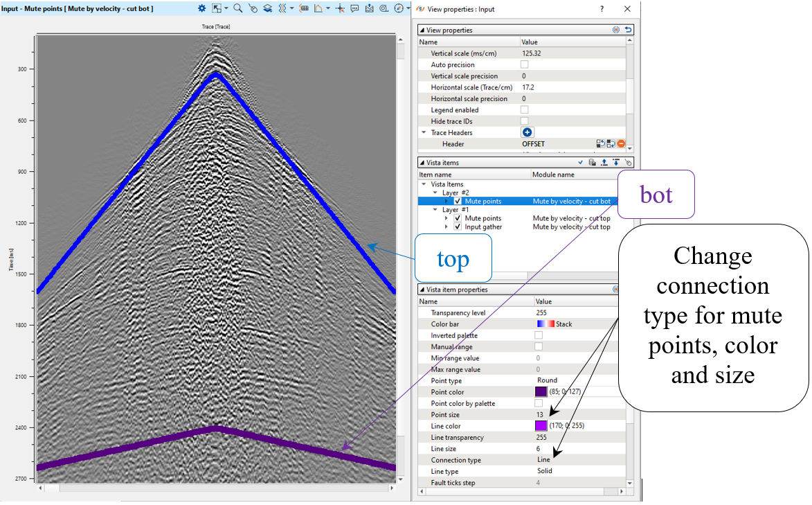Enable the Legend enabled checkbox
The height and width of the screenshot is (505, 812).
(525, 110)
